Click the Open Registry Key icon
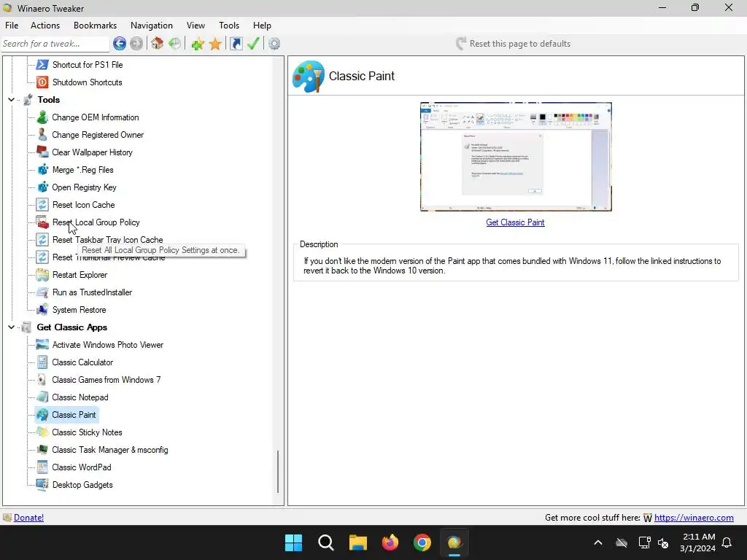 [42, 187]
